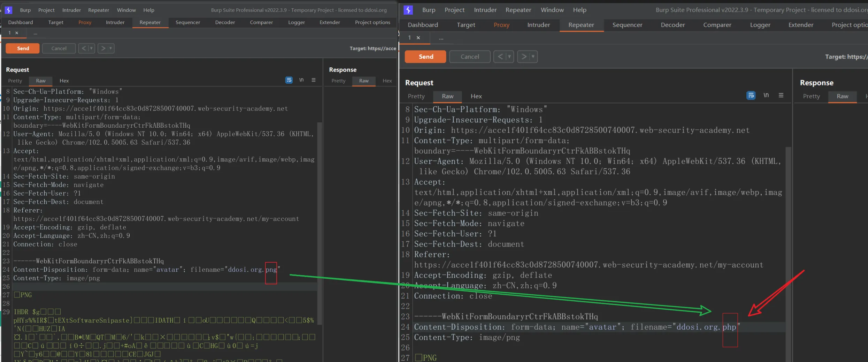868x362 pixels.
Task: Click the Burp logo icon in left window
Action: (x=8, y=10)
